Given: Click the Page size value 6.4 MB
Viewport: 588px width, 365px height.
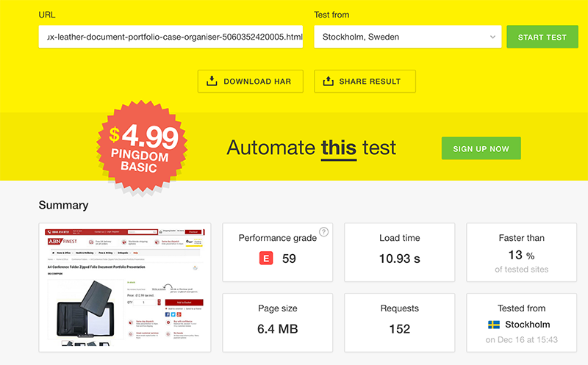Looking at the screenshot, I should click(278, 329).
